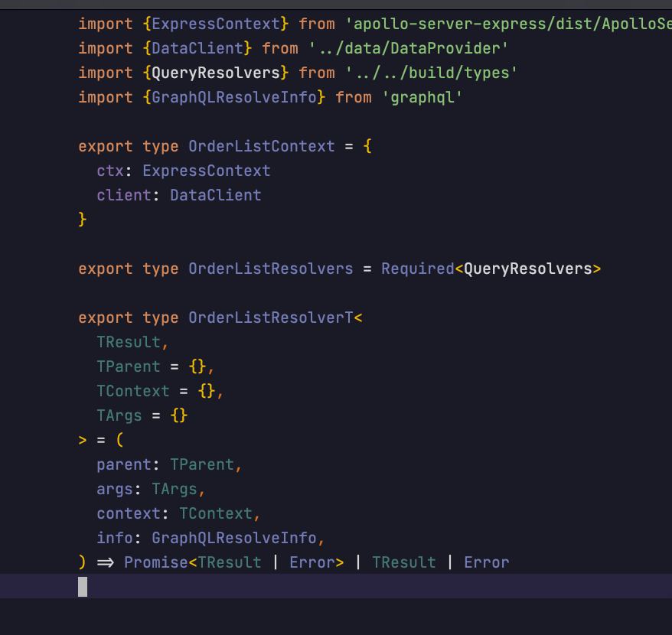The height and width of the screenshot is (635, 672).
Task: Click the TArgs generic parameter declaration
Action: [x=119, y=415]
